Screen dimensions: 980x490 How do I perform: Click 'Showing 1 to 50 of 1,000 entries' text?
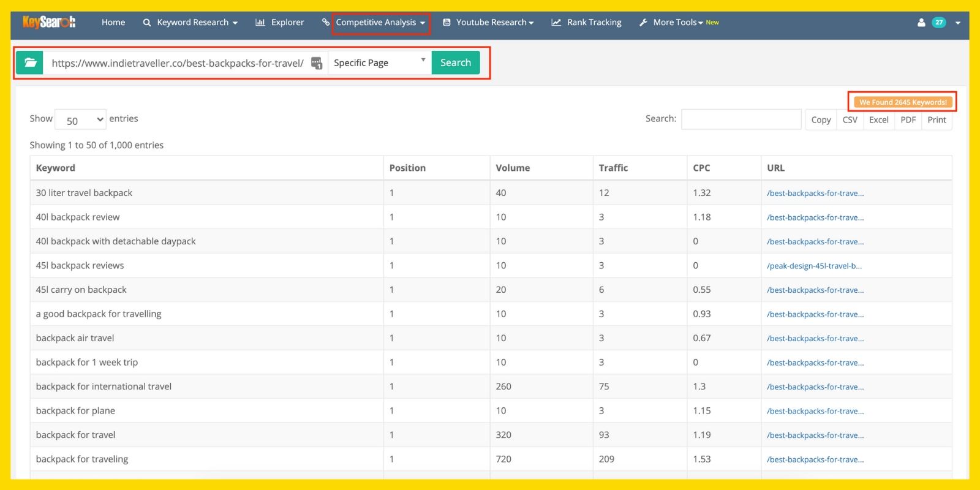(x=97, y=145)
